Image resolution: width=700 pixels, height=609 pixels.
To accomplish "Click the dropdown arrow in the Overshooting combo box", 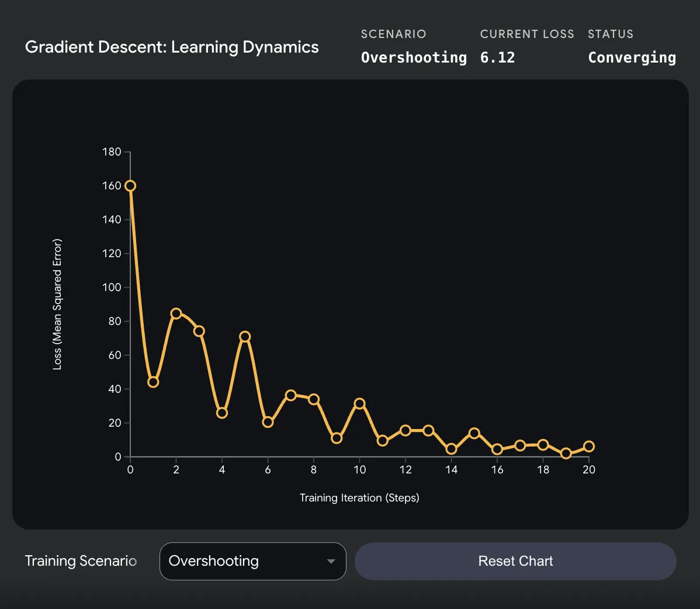I will (x=331, y=561).
